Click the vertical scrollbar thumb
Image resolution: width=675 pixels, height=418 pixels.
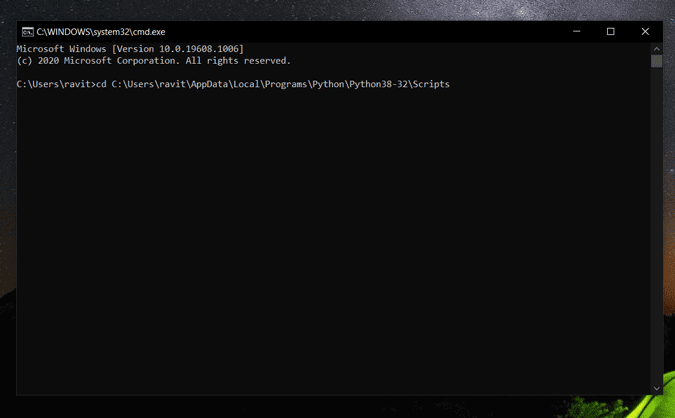[657, 61]
